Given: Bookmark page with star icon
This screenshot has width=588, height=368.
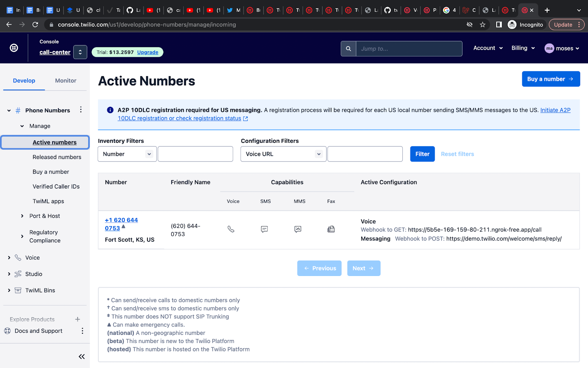Looking at the screenshot, I should click(x=483, y=25).
